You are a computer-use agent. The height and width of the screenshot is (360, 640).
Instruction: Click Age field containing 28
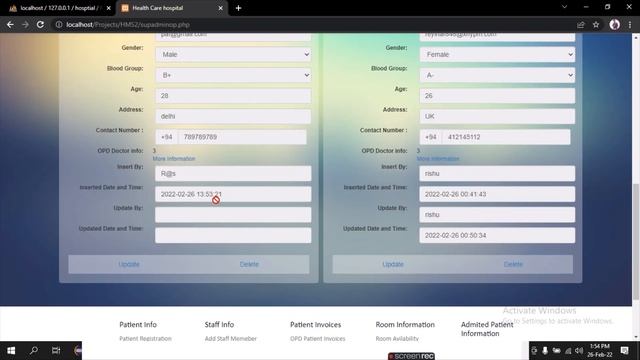click(x=233, y=96)
